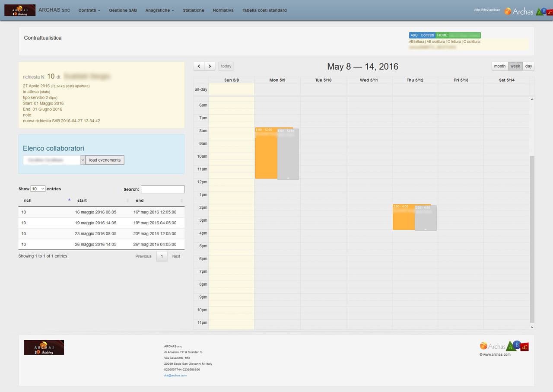Viewport: 553px width, 392px height.
Task: Click the ska@archas.com email link
Action: point(175,376)
